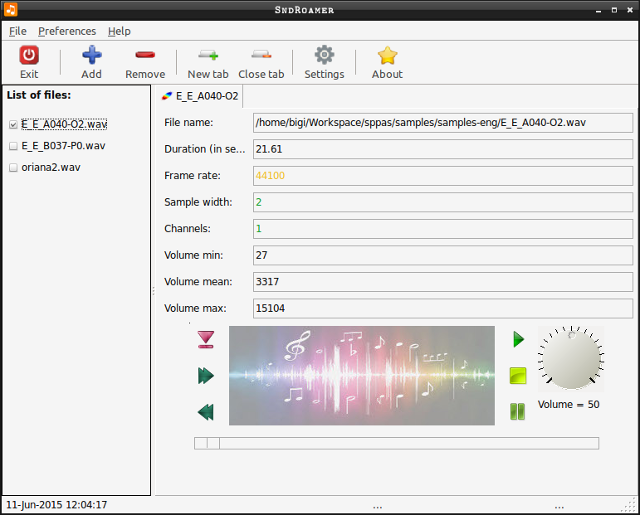This screenshot has width=640, height=515.
Task: Click the playback position slider bar
Action: 396,443
